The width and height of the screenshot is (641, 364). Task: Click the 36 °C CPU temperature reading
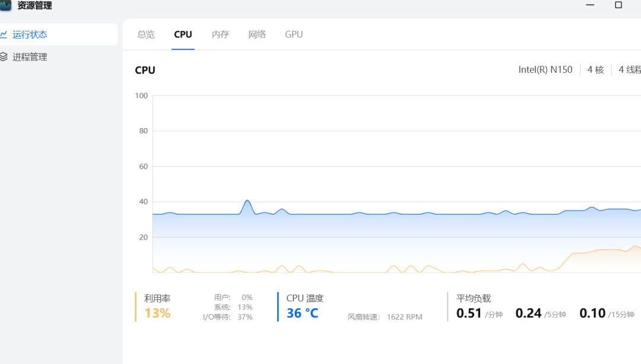[x=302, y=313]
